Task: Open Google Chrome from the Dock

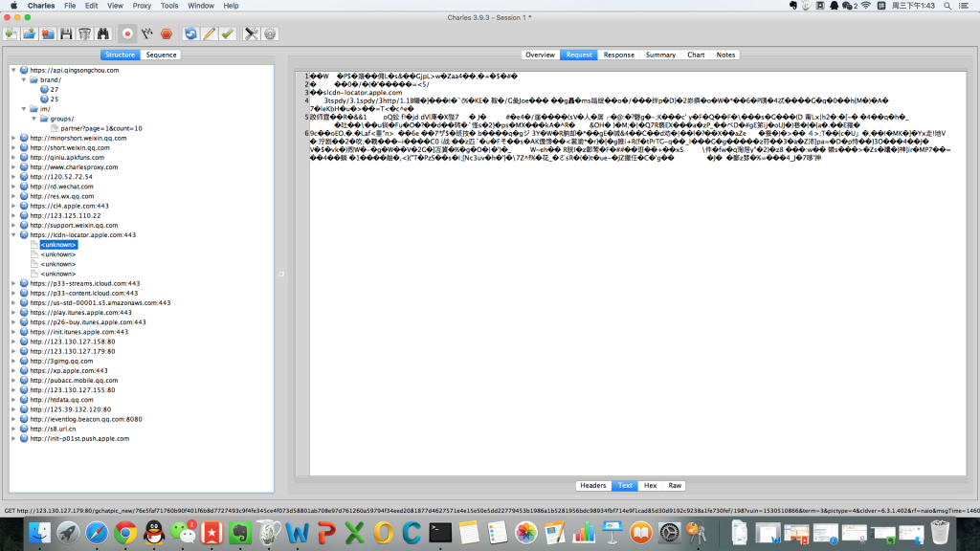Action: point(123,532)
